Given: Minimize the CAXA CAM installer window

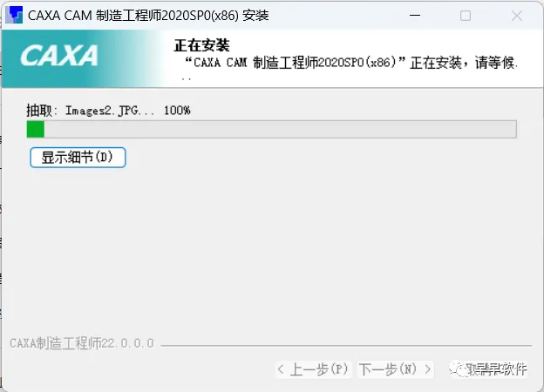Looking at the screenshot, I should [x=415, y=16].
